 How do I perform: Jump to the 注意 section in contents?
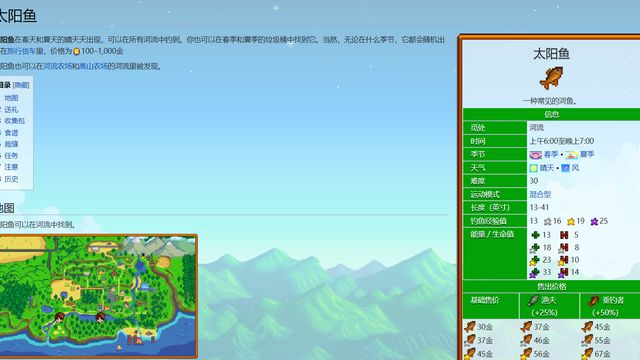click(x=11, y=167)
